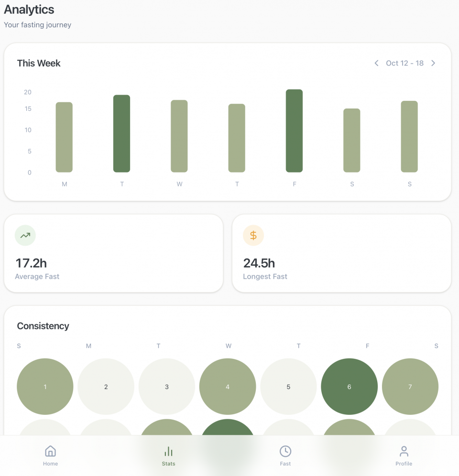The image size is (459, 476).
Task: Click Wednesday's bar in This Week chart
Action: (179, 136)
